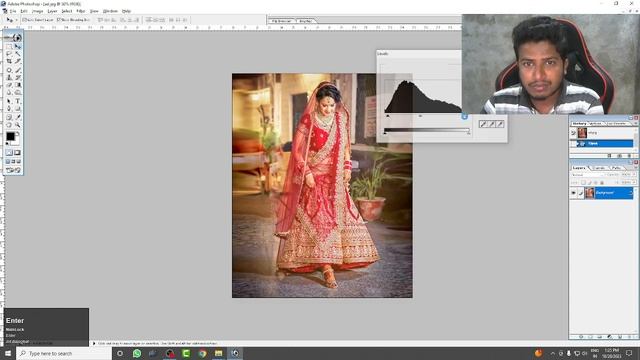Click the switch foreground and background colors arrow
The image size is (640, 360).
point(18,133)
